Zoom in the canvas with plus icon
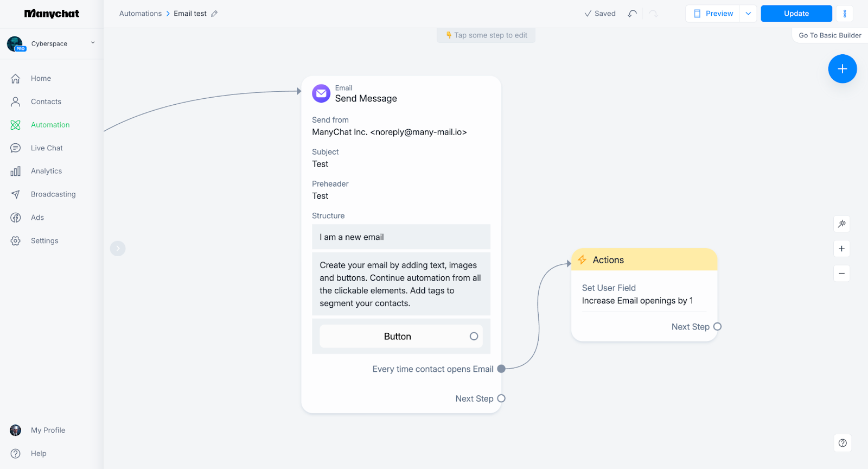The image size is (868, 469). [841, 249]
